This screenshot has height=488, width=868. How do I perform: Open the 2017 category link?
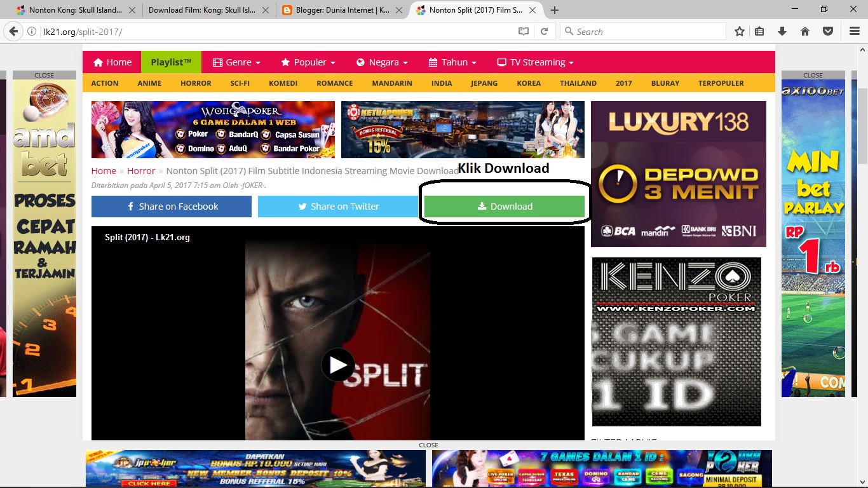[x=624, y=83]
